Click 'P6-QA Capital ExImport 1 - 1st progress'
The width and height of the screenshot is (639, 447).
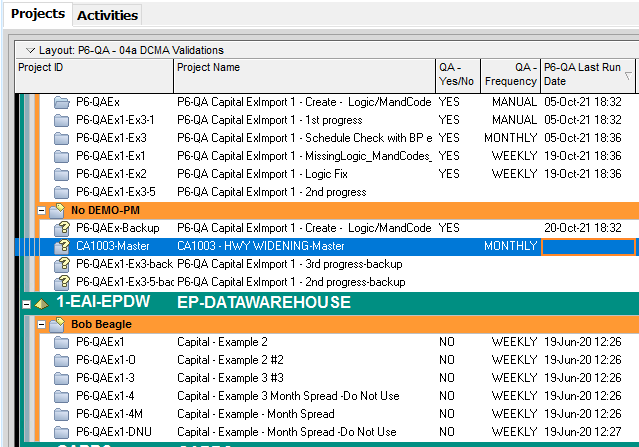[x=270, y=120]
